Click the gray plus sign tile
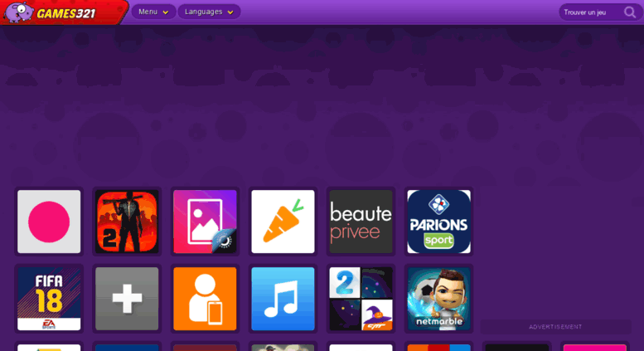This screenshot has width=644, height=351. 127,299
